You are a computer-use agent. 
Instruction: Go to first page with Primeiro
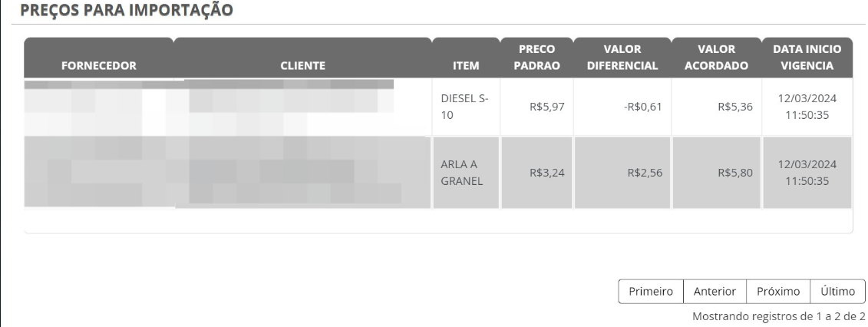point(651,292)
